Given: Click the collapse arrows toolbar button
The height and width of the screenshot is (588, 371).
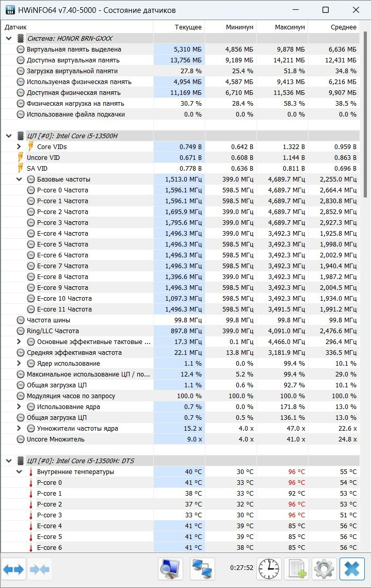Looking at the screenshot, I should click(x=39, y=569).
